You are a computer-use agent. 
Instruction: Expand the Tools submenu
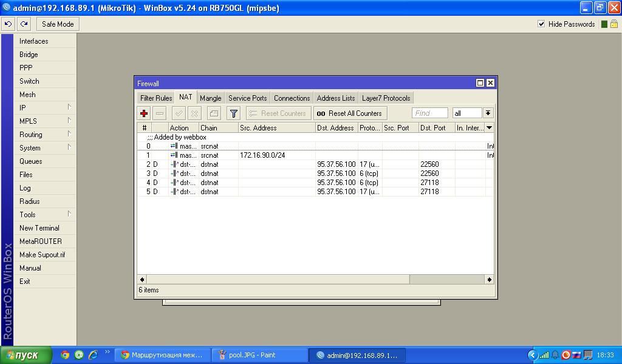[45, 215]
